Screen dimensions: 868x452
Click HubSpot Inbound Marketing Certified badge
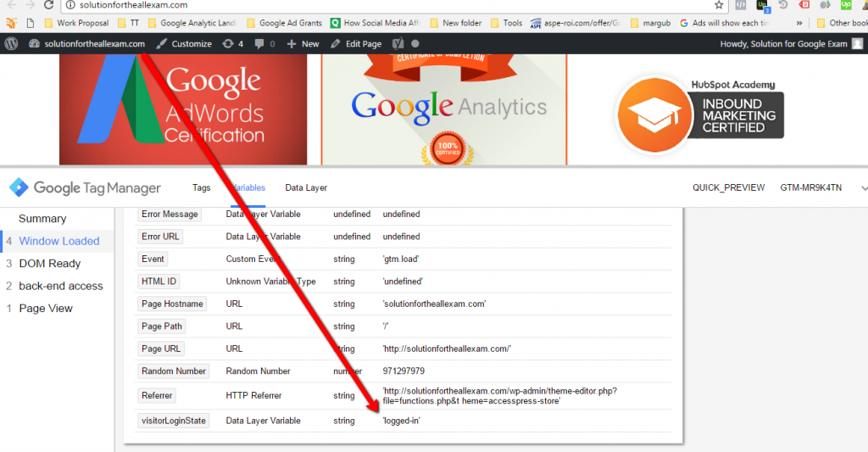[x=700, y=114]
